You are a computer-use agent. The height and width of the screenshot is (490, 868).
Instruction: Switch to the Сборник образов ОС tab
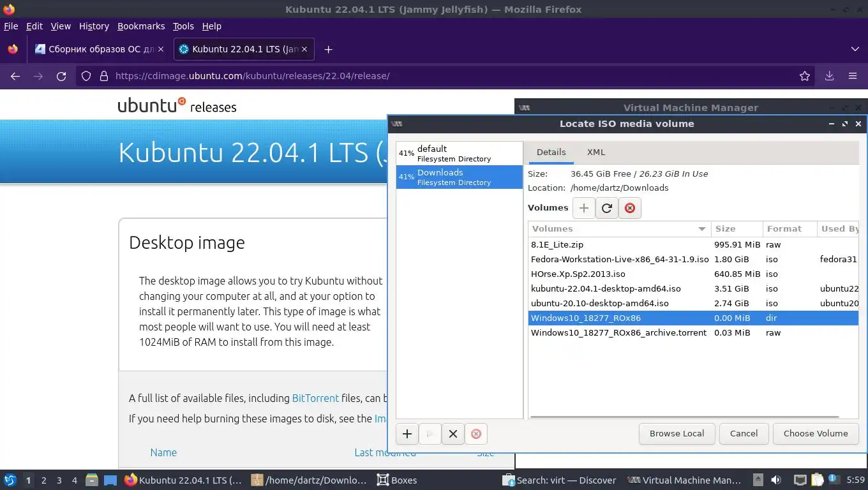tap(100, 49)
